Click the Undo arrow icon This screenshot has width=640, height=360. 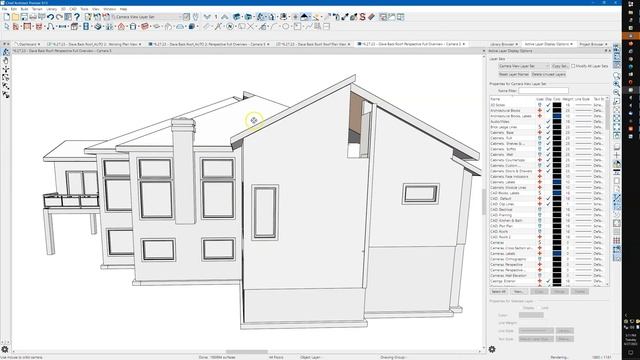tap(51, 17)
